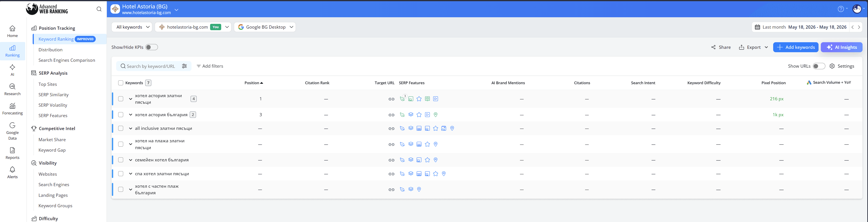
Task: Click video SERP feature icon for 'хотел астория златни пясъци'
Action: pos(436,99)
